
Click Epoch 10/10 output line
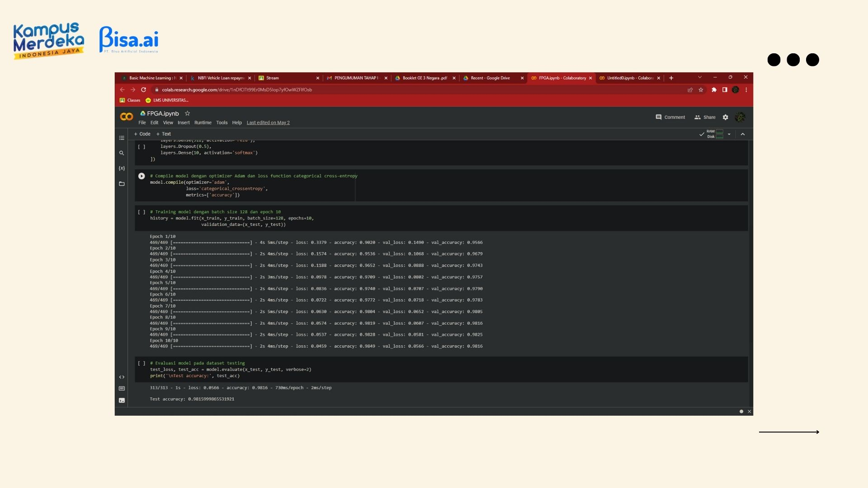point(164,341)
